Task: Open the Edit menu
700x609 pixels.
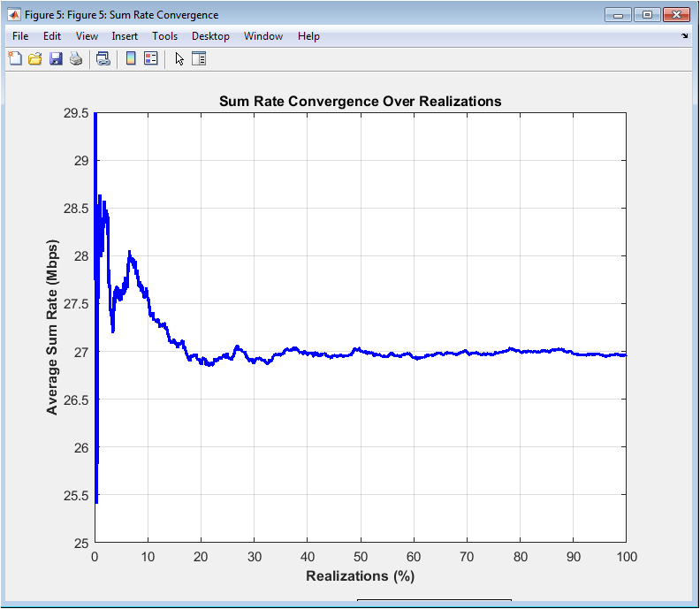Action: point(52,36)
